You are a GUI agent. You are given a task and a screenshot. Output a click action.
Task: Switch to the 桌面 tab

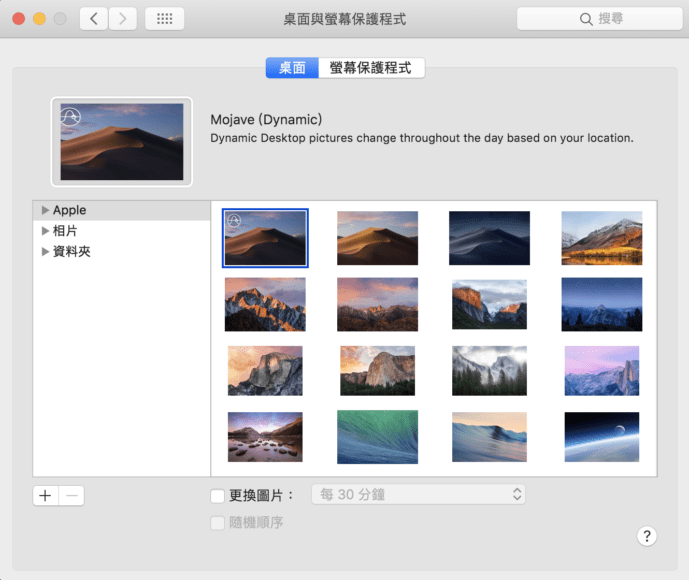(292, 68)
